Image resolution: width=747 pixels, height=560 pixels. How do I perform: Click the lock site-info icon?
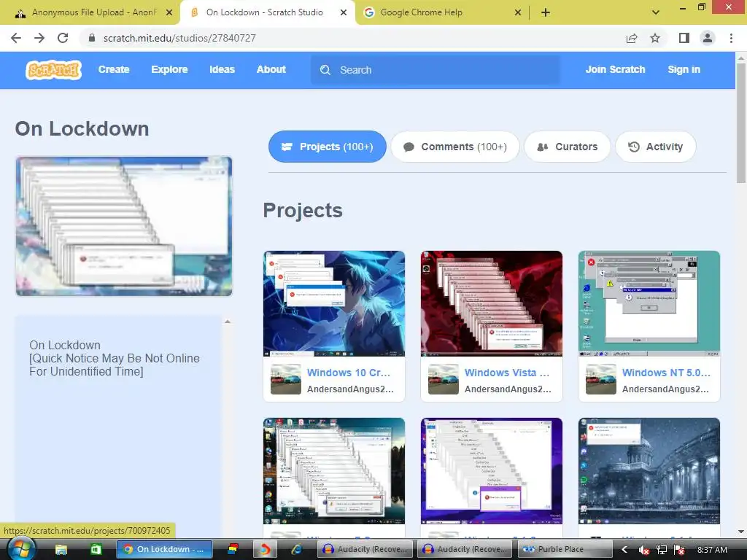92,38
